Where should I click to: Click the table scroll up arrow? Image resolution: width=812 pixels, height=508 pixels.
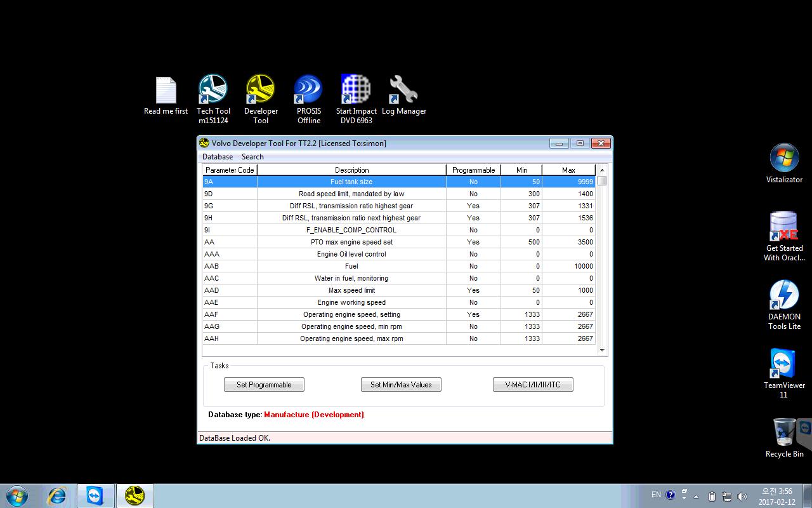click(602, 170)
